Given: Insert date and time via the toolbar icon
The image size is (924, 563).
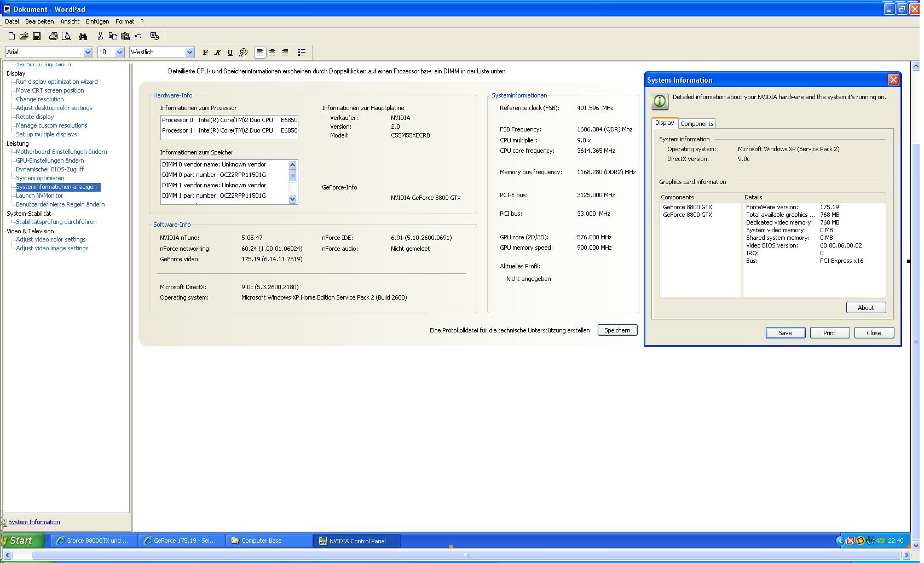Looking at the screenshot, I should click(154, 36).
